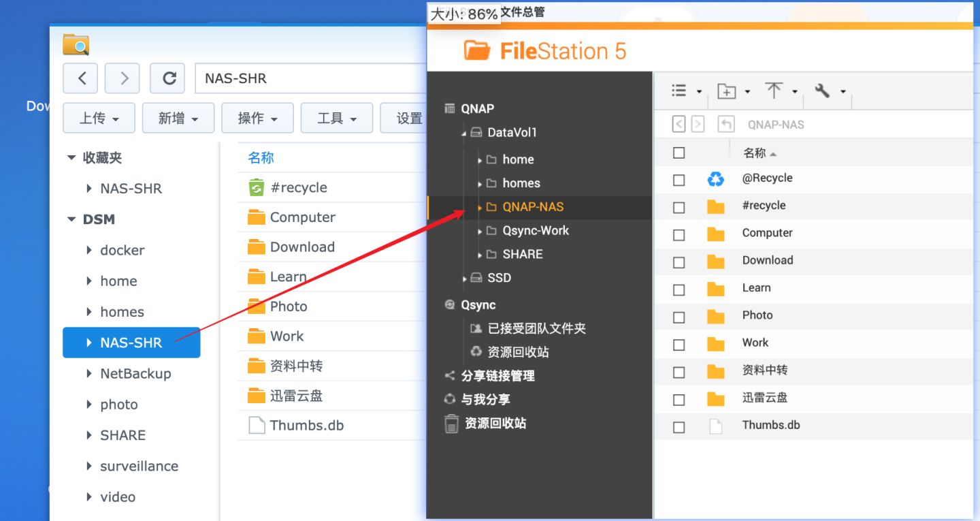The width and height of the screenshot is (980, 521).
Task: Click the refresh icon in DSM File Station
Action: click(x=167, y=78)
